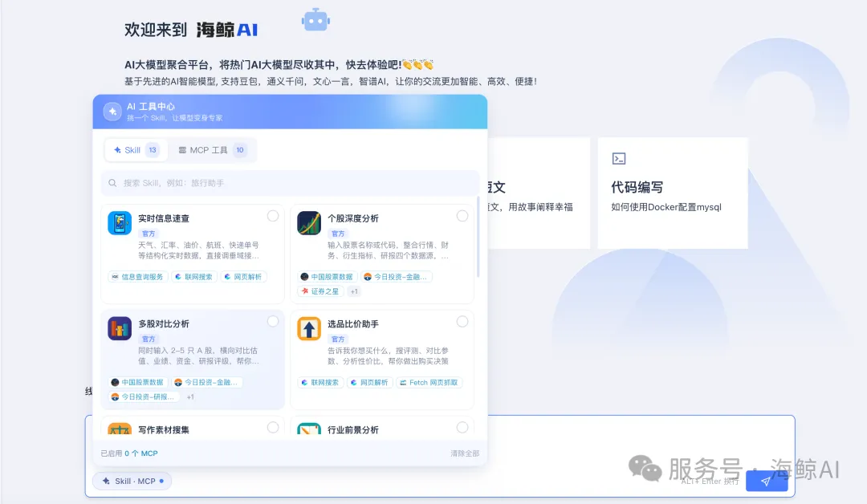Click the Fetch 网页抓取 tag
This screenshot has height=504, width=867.
click(x=429, y=383)
